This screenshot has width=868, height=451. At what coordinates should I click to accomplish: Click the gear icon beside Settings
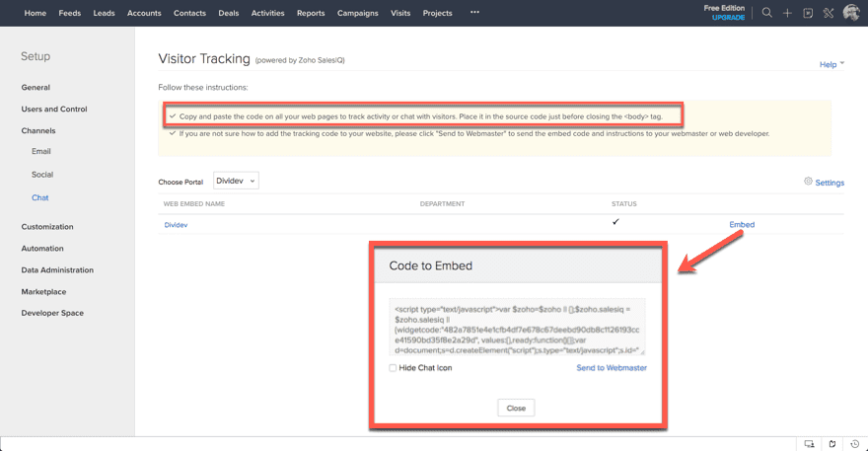(808, 182)
